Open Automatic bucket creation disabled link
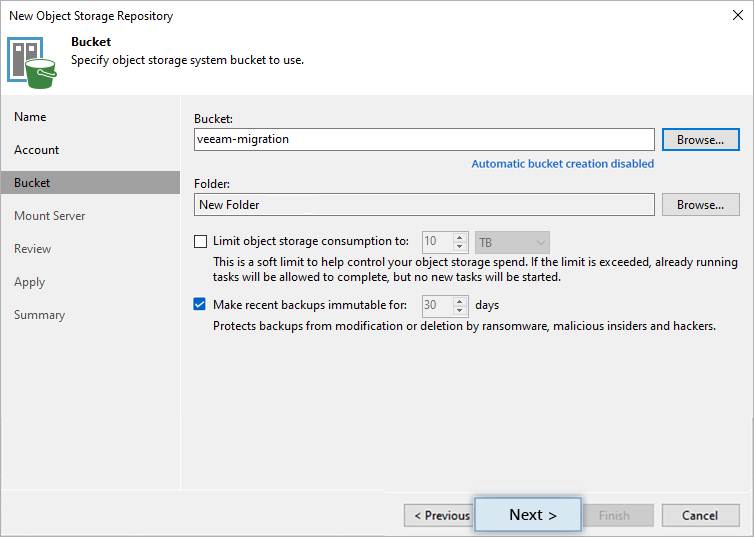The height and width of the screenshot is (537, 754). tap(563, 164)
